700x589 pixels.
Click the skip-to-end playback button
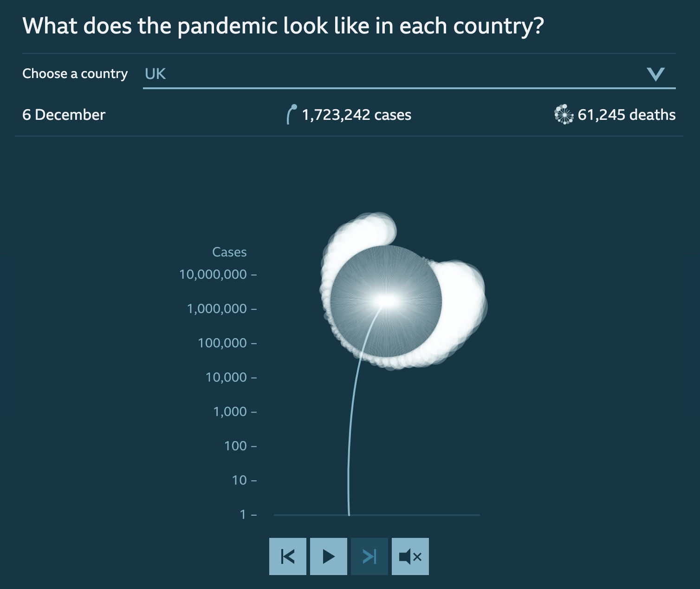pyautogui.click(x=369, y=556)
